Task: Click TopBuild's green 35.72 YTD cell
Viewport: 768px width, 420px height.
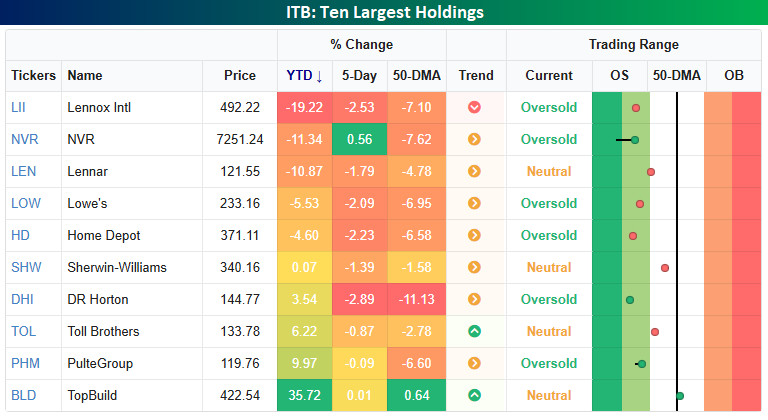Action: [x=304, y=395]
